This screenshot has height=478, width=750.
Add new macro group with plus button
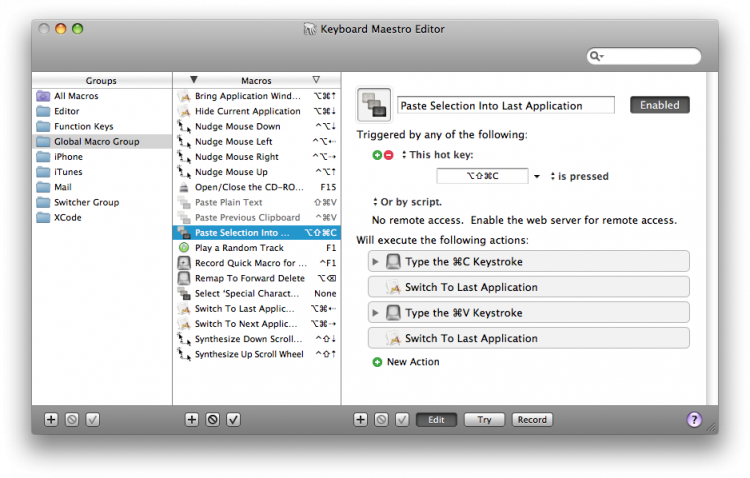click(51, 420)
